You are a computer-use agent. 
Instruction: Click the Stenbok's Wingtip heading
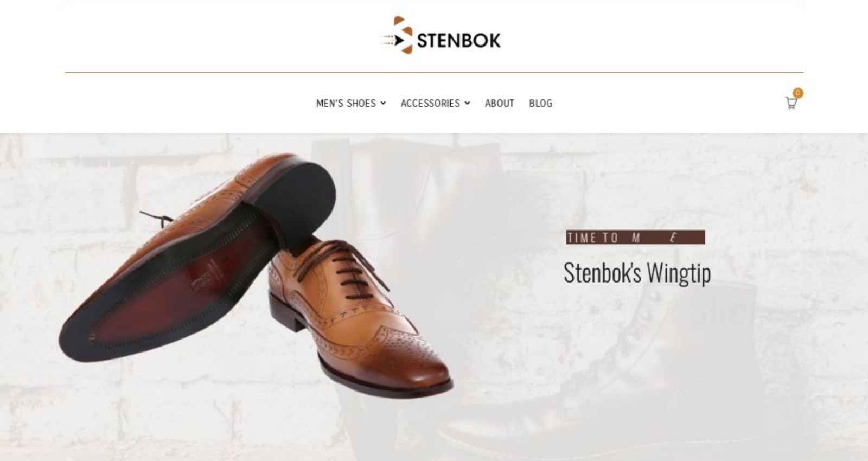click(637, 272)
